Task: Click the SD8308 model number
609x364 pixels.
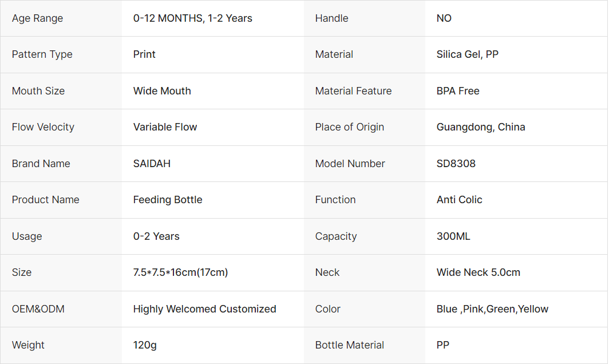Action: [x=456, y=164]
